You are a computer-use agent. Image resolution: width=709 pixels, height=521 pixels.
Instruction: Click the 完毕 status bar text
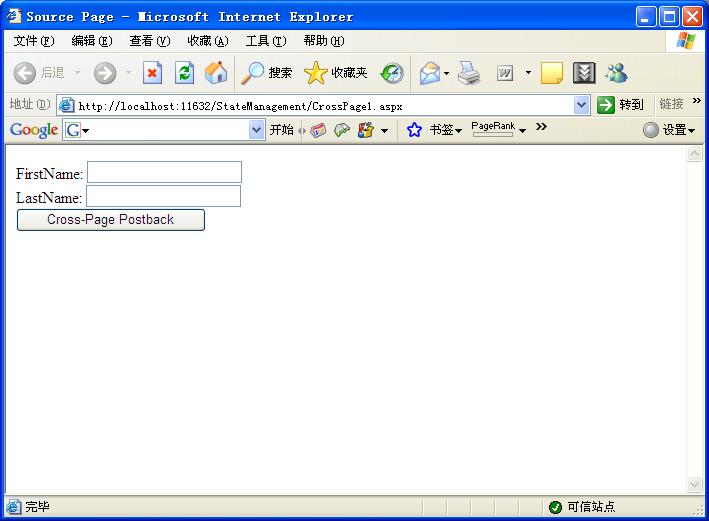point(37,507)
